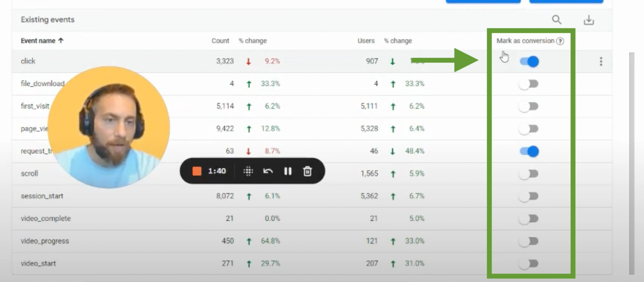644x282 pixels.
Task: Click the % change header beside Users
Action: [398, 41]
